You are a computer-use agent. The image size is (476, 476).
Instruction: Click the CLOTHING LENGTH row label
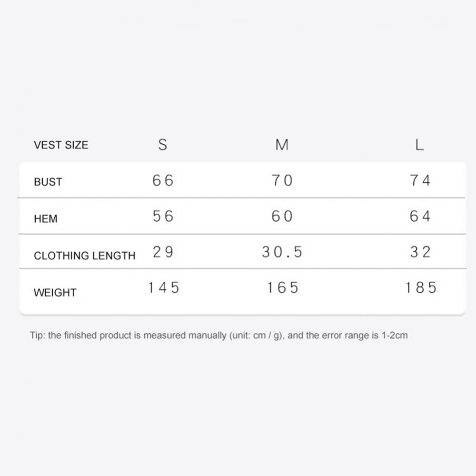tap(85, 256)
